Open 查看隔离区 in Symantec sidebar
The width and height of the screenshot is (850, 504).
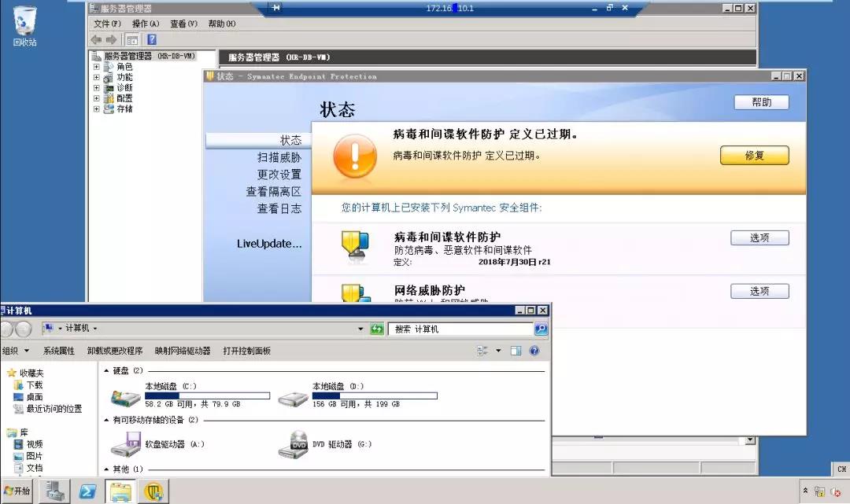pyautogui.click(x=274, y=192)
